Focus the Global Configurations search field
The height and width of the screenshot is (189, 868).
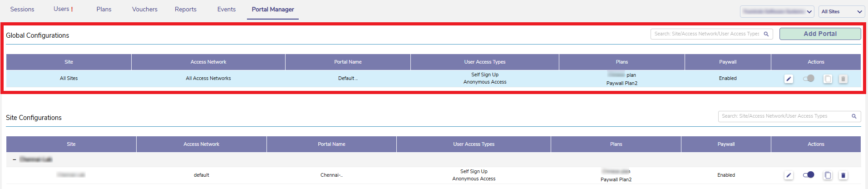tap(706, 34)
